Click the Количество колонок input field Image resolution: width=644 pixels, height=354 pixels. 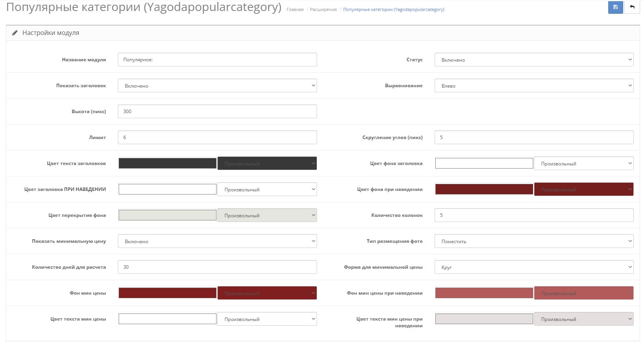(x=534, y=215)
